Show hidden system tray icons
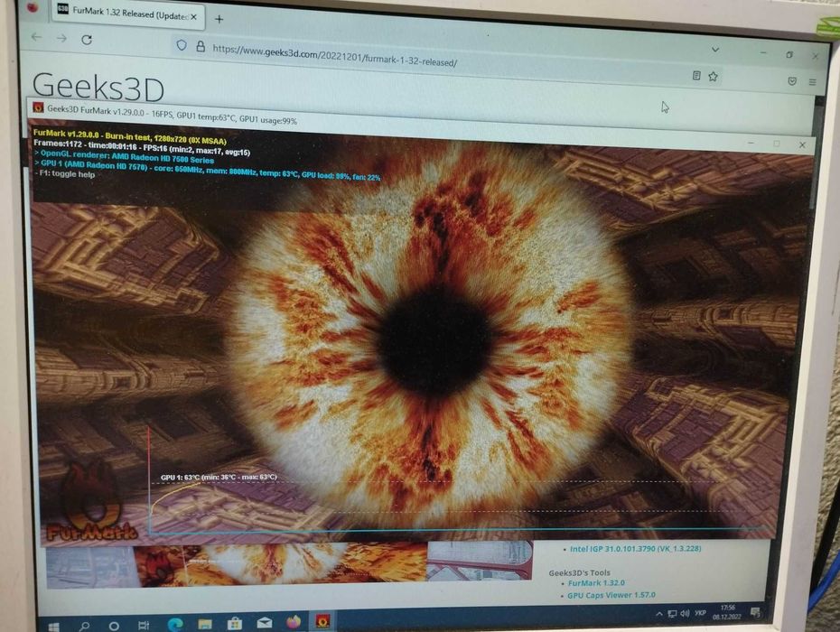840x632 pixels. click(659, 614)
